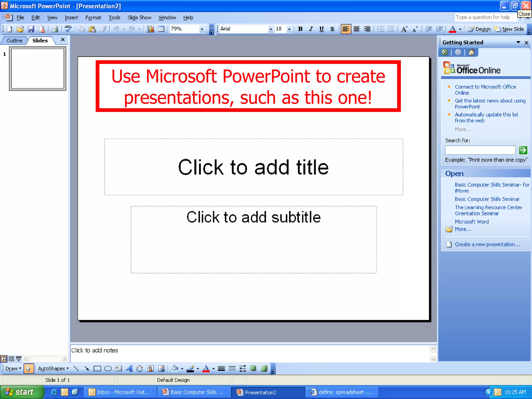Image resolution: width=532 pixels, height=399 pixels.
Task: Open the Slide Show menu
Action: coord(139,18)
